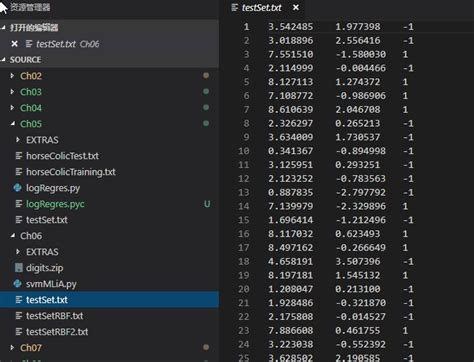Expand the Ch02 folder
The height and width of the screenshot is (362, 474).
pos(12,76)
